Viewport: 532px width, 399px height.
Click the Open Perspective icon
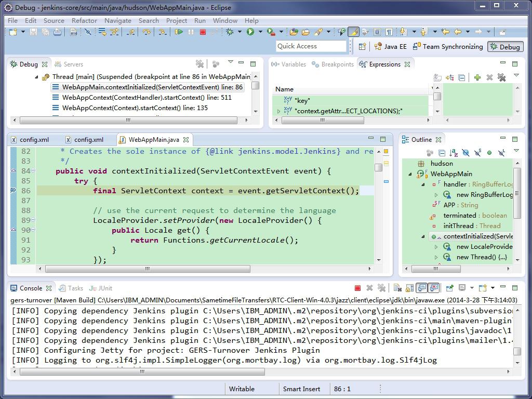pyautogui.click(x=362, y=46)
